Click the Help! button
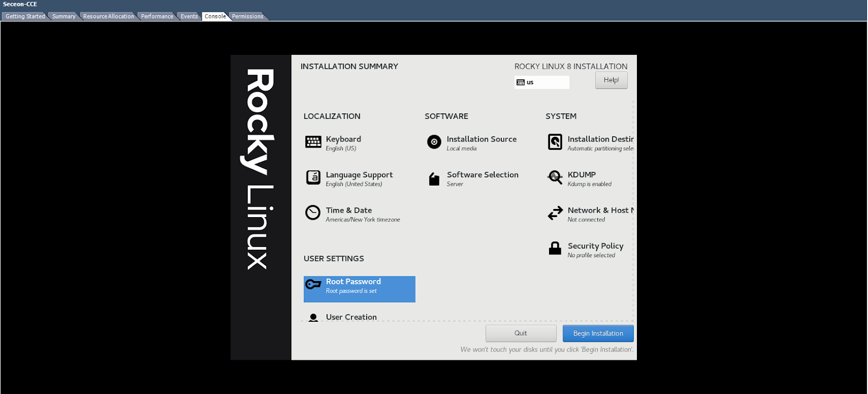The image size is (868, 394). [x=611, y=80]
